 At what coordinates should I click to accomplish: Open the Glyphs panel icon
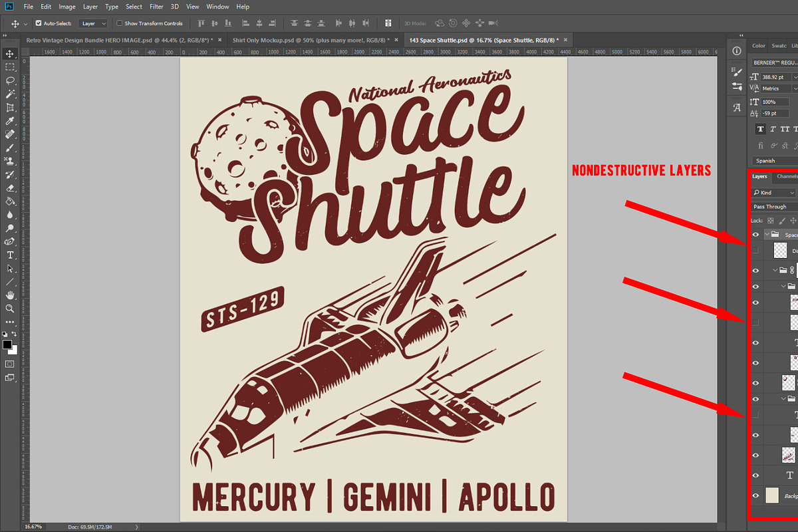(737, 107)
